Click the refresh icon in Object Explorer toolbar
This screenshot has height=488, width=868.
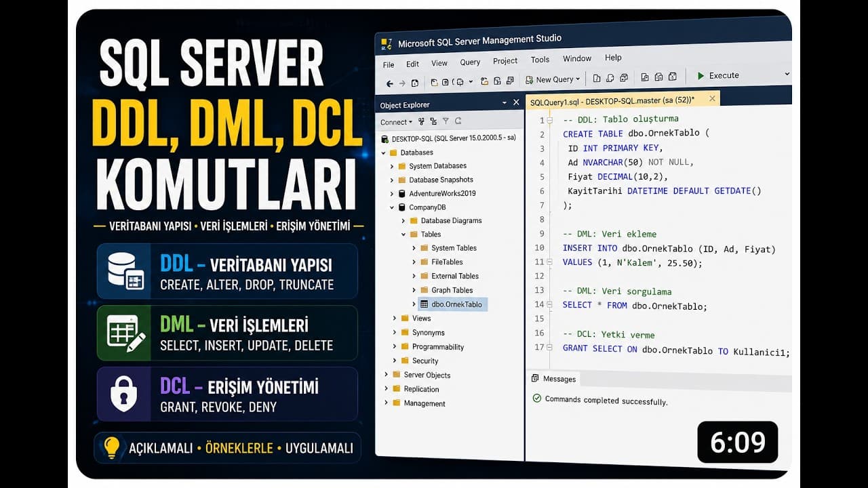point(458,121)
